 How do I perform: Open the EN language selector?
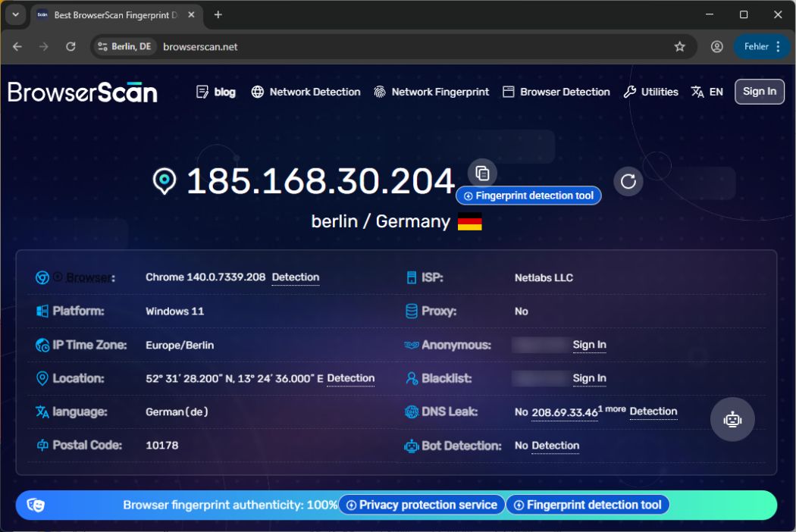tap(707, 92)
